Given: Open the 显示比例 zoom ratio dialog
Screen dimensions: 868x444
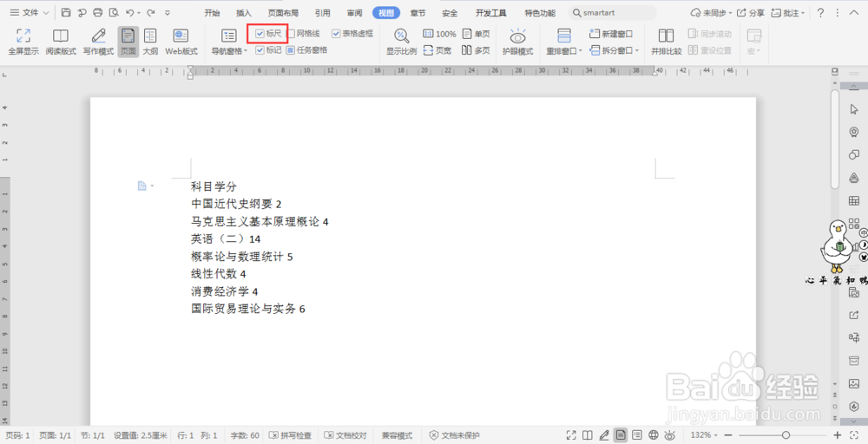Looking at the screenshot, I should 401,42.
